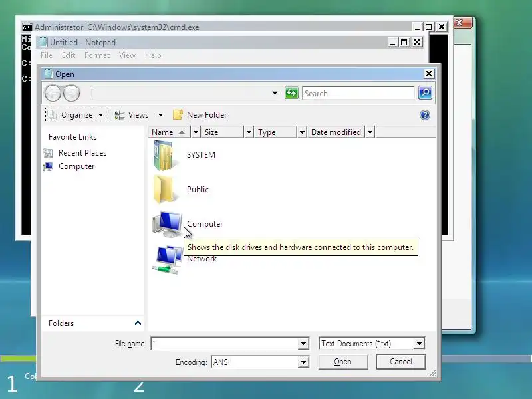Click the resize grip in the dialog corner
The height and width of the screenshot is (399, 532).
coord(433,373)
